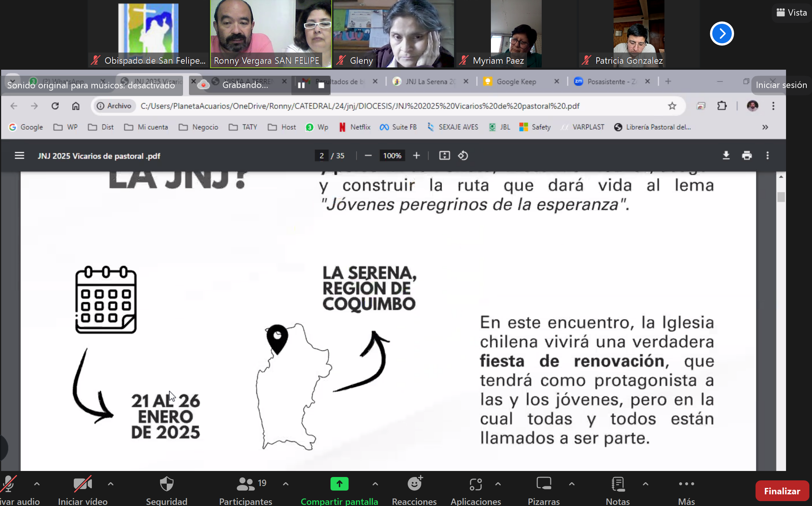This screenshot has width=812, height=506.
Task: Switch to JNJ La Serena browser tab
Action: (x=430, y=81)
